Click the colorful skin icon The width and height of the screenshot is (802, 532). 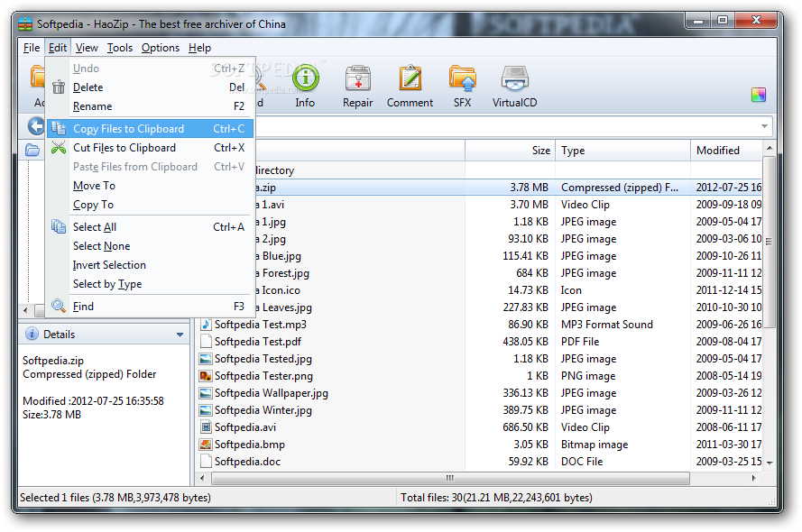759,95
